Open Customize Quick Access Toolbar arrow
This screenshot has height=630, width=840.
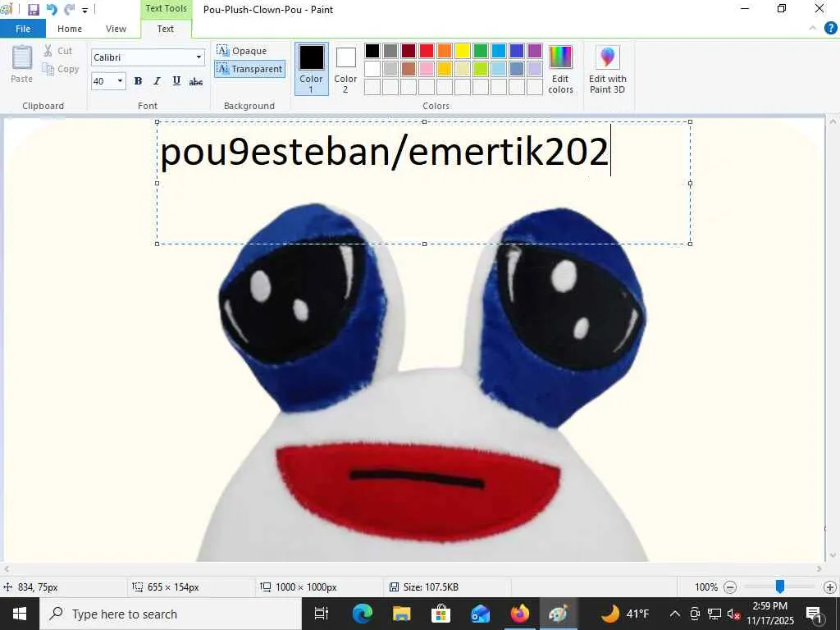(x=84, y=10)
